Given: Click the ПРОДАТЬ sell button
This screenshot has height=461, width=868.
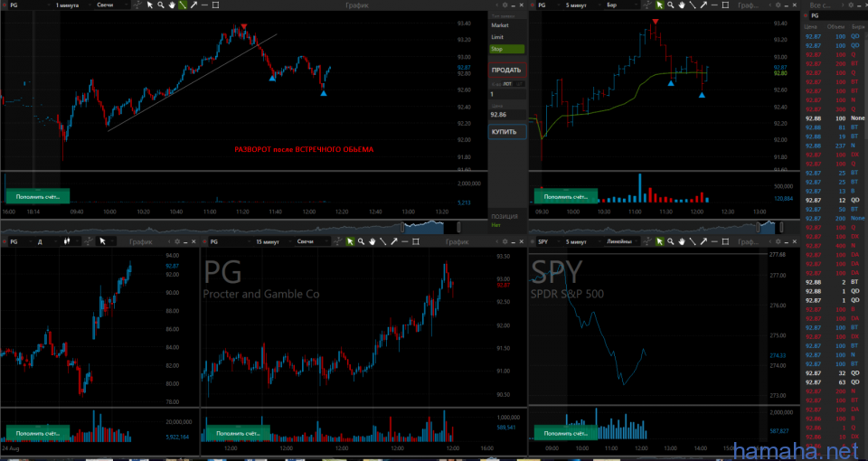Looking at the screenshot, I should coord(507,71).
